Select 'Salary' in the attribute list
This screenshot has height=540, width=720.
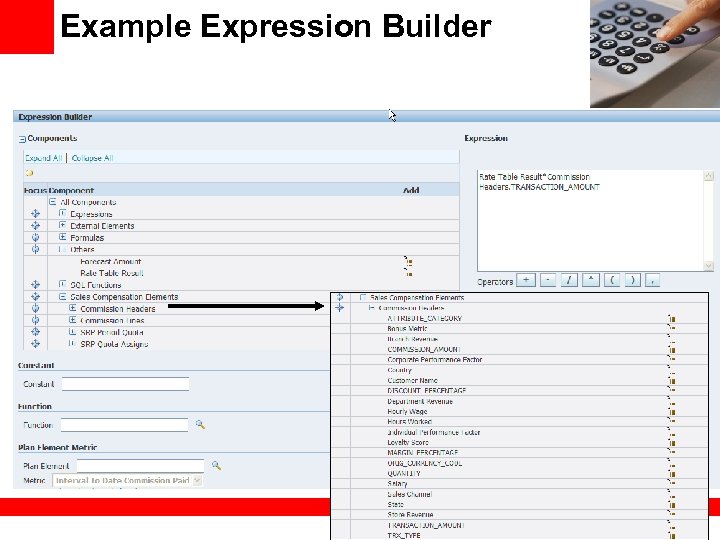397,484
